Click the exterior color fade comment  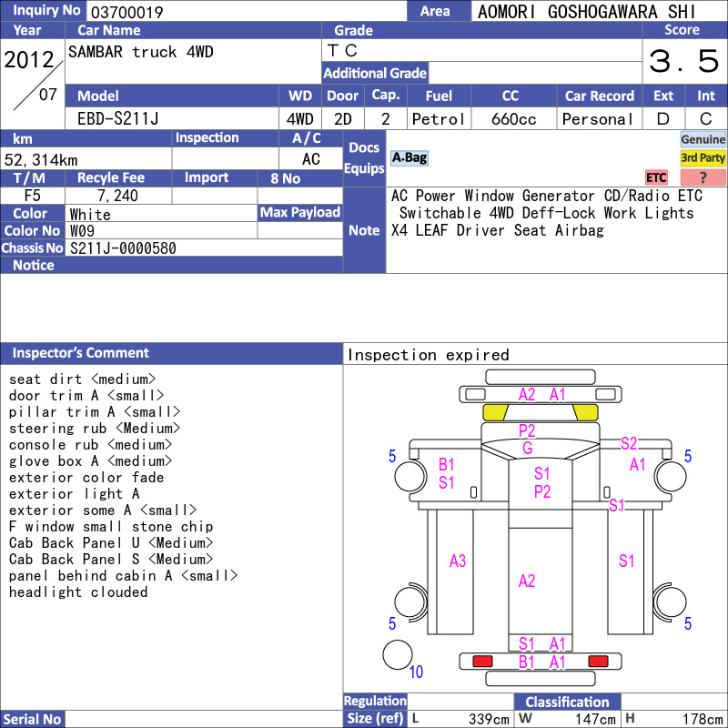click(x=86, y=477)
